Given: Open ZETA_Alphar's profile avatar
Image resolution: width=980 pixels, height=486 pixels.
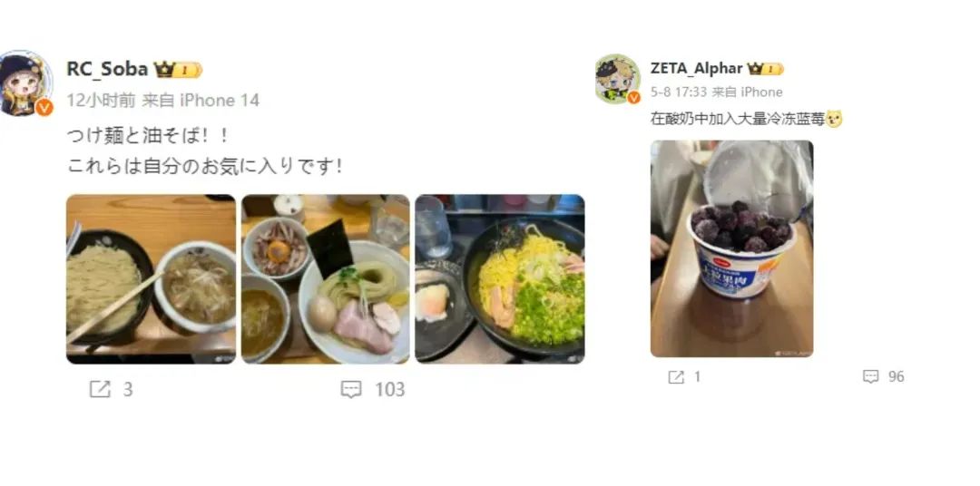Looking at the screenshot, I should point(618,79).
